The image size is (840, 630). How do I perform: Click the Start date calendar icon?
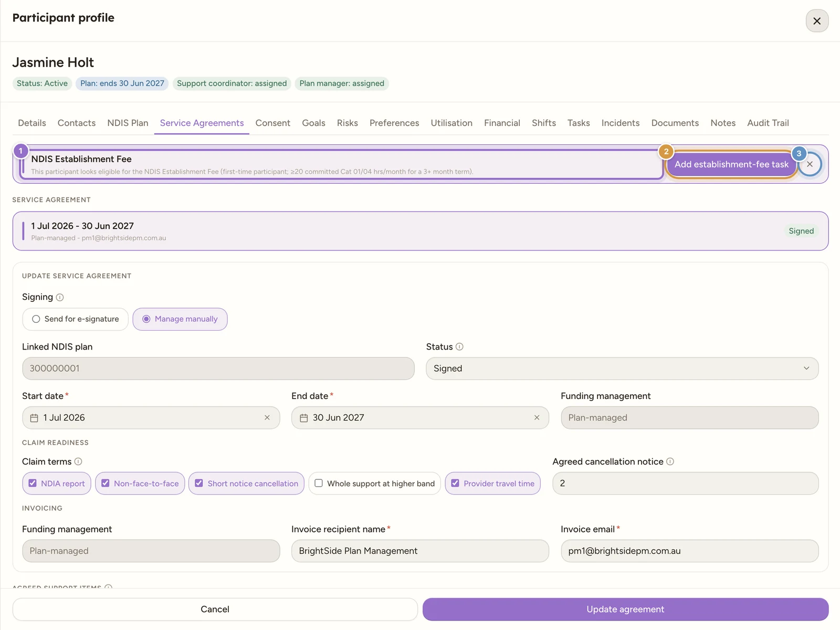click(34, 418)
